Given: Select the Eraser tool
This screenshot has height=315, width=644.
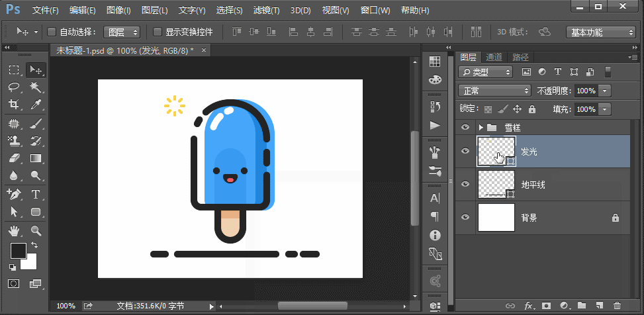Looking at the screenshot, I should pyautogui.click(x=14, y=158).
